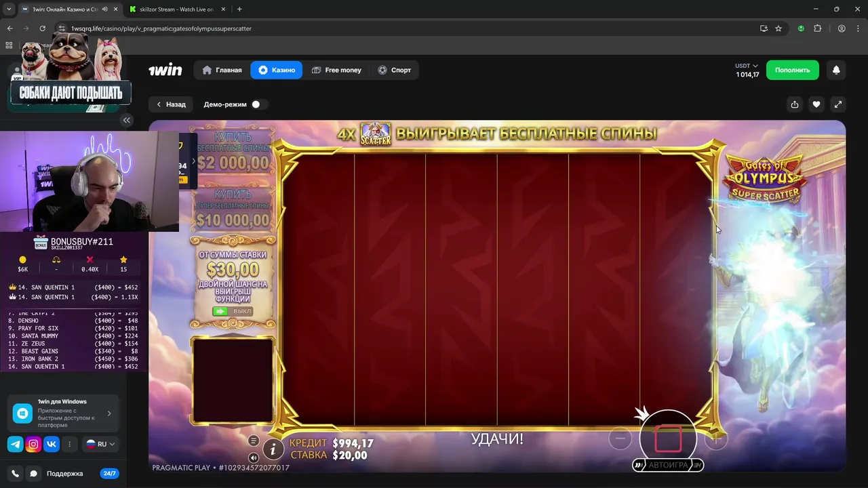The image size is (868, 488).
Task: Switch to the Спорт tab
Action: tap(394, 70)
